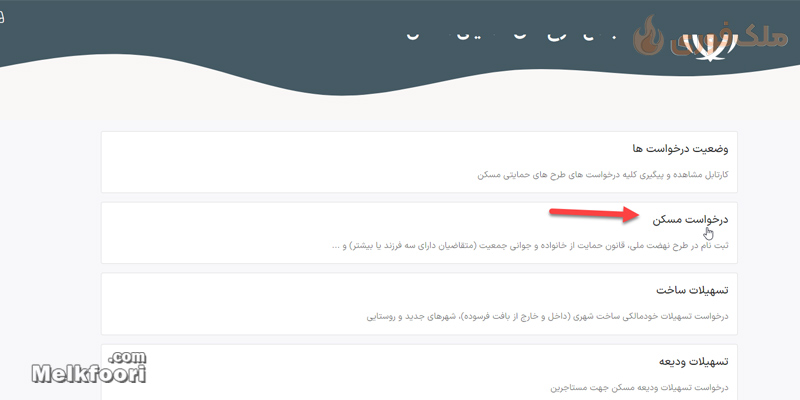Click the white emblem logo in header
800x400 pixels.
point(708,46)
